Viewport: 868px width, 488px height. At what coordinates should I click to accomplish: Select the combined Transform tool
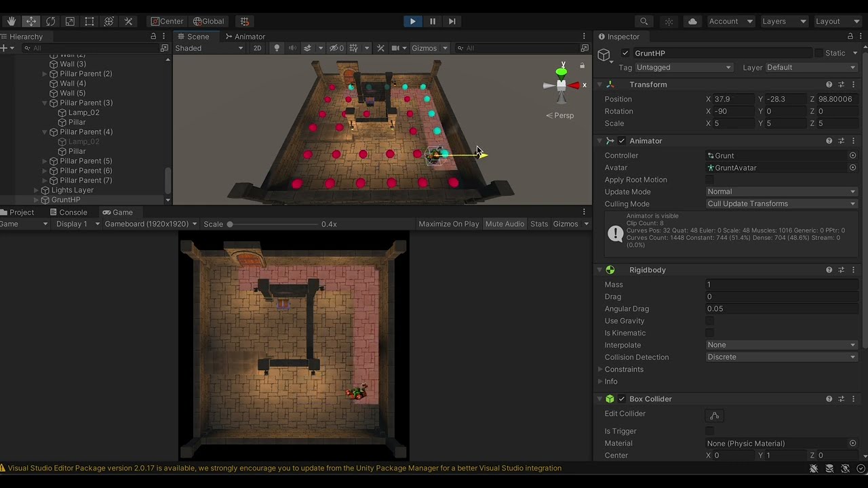[x=109, y=21]
